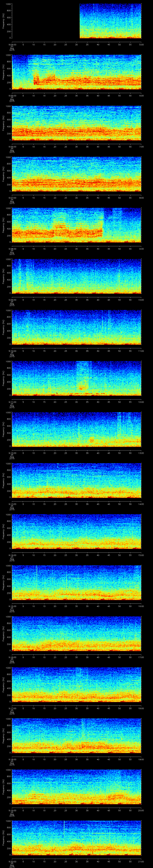The height and width of the screenshot is (868, 153).
Task: Click the "9:16:00" start time label
Action: tap(12, 657)
